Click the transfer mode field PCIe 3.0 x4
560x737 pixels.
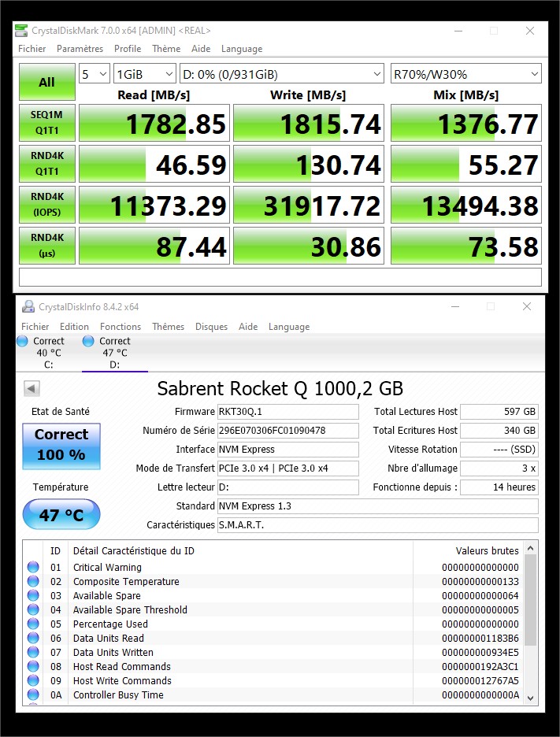click(287, 468)
